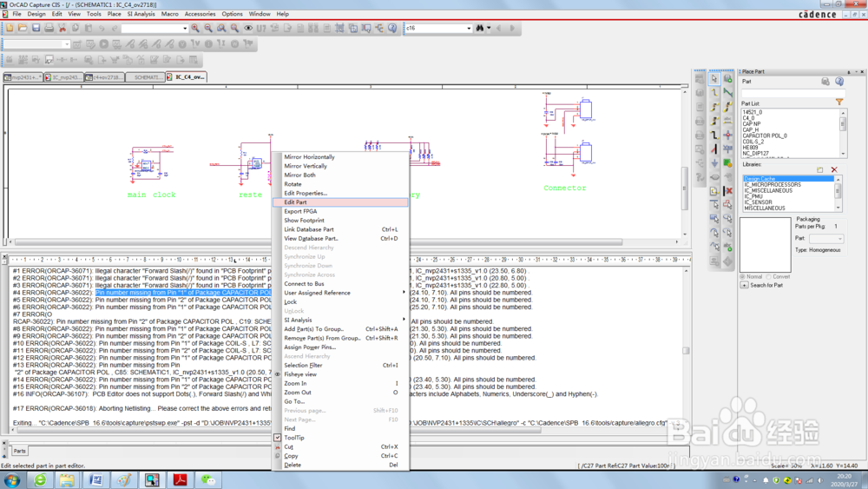Image resolution: width=868 pixels, height=489 pixels.
Task: Expand the User Assigned Reference submenu
Action: (340, 293)
